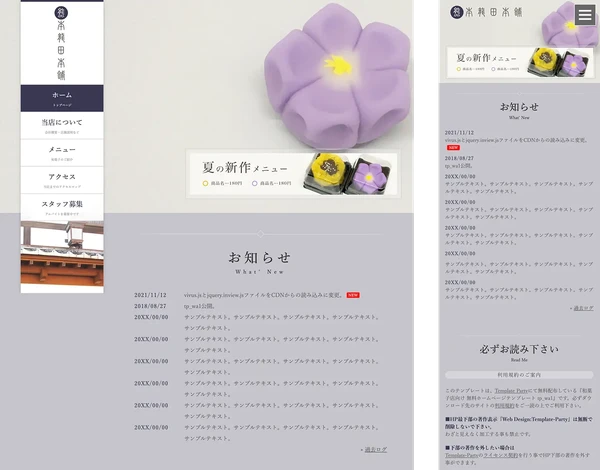Click the 2021/11/12 date in desktop news
The width and height of the screenshot is (600, 470).
[x=150, y=295]
